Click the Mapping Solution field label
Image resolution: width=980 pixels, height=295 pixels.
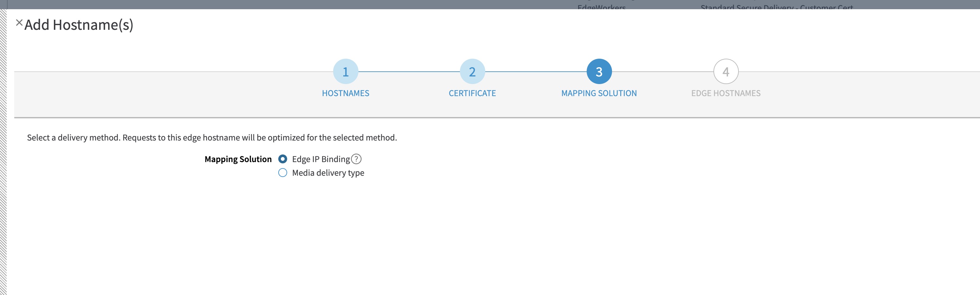click(x=238, y=159)
